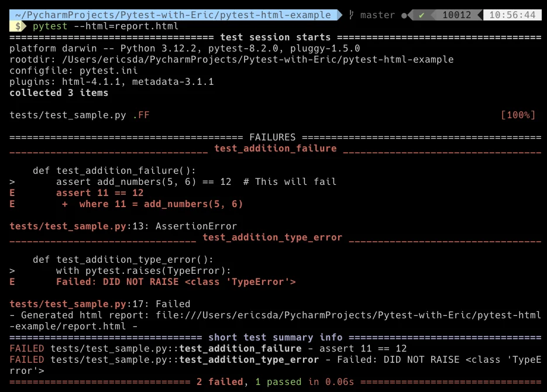Click the green checkmark status icon
This screenshot has height=392, width=547.
pos(421,15)
